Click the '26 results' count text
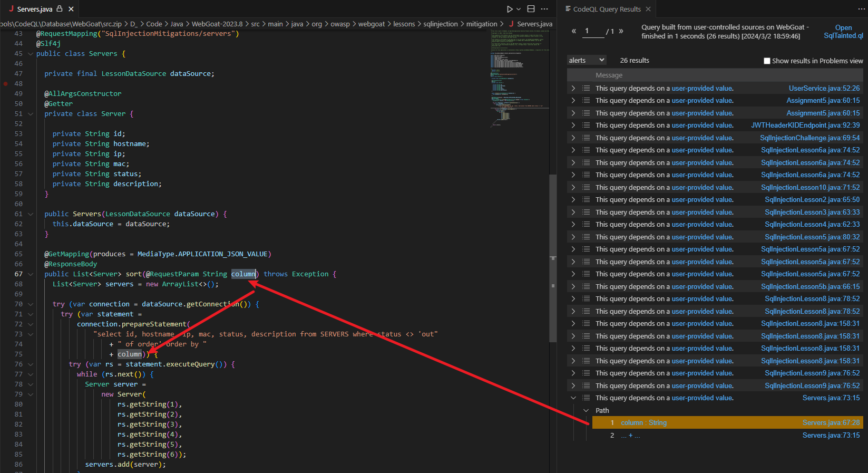This screenshot has height=473, width=868. click(635, 61)
